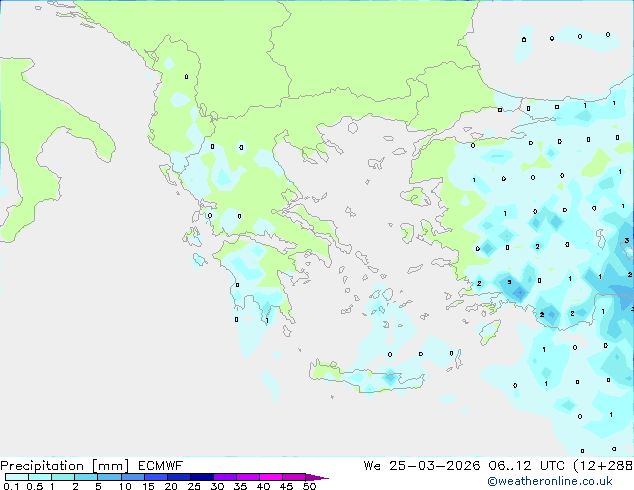Click the "We 25-03-2026" date text
634x490 pixels.
422,466
